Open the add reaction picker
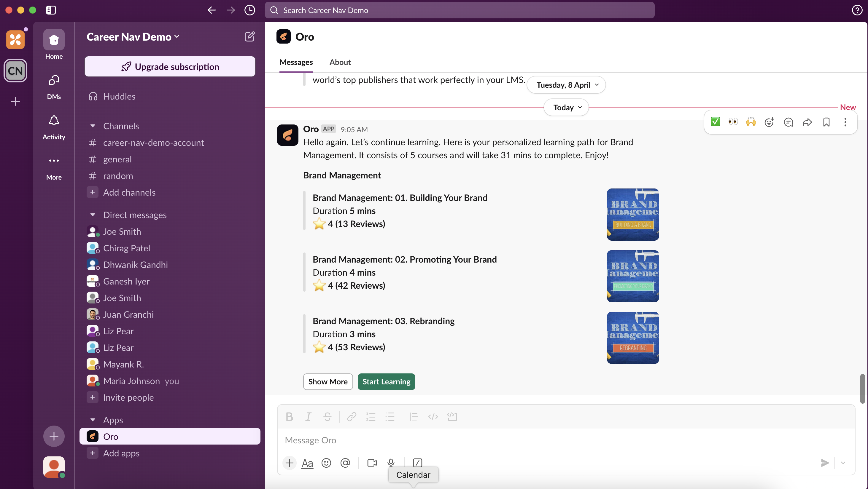 [769, 122]
